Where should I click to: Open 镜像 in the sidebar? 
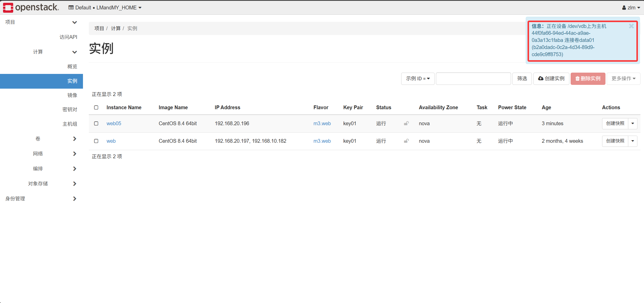72,95
